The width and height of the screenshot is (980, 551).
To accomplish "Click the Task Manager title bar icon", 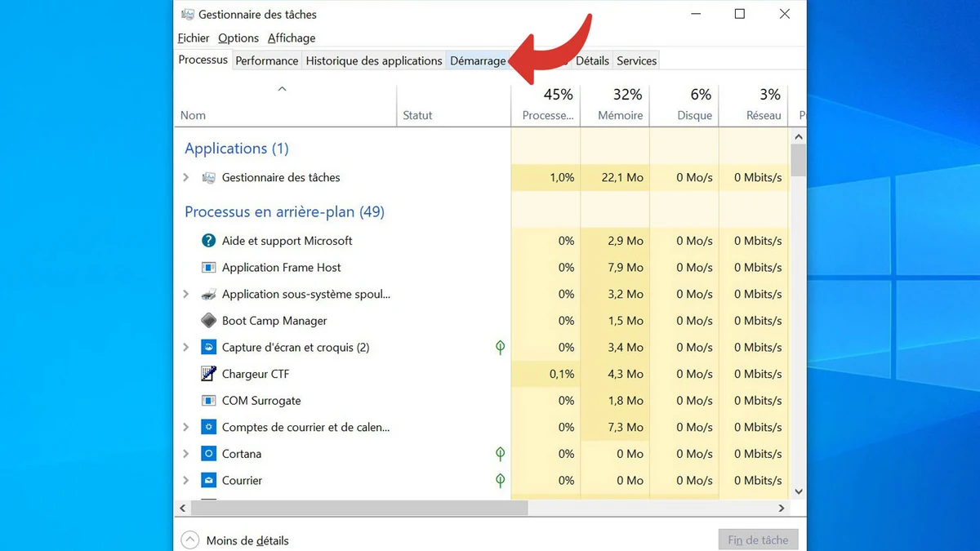I will (188, 14).
